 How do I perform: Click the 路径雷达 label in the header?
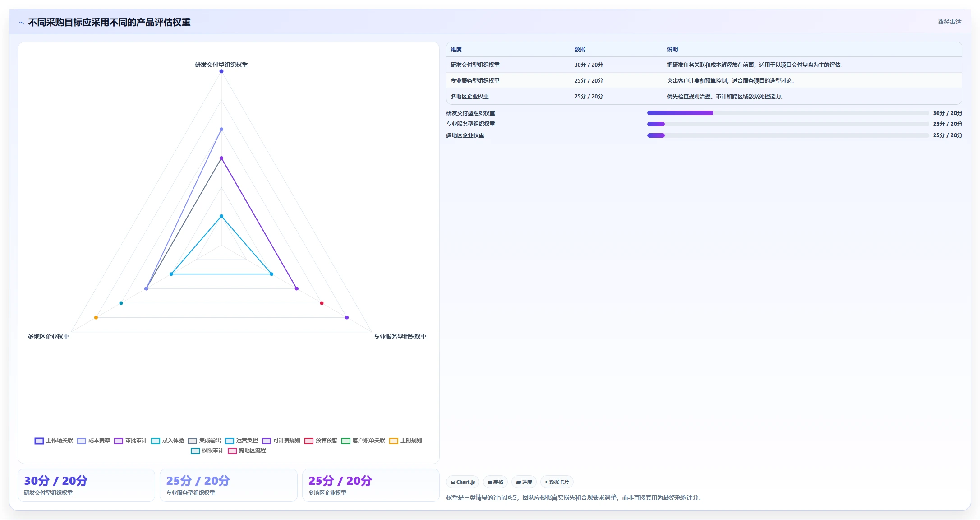pos(949,22)
